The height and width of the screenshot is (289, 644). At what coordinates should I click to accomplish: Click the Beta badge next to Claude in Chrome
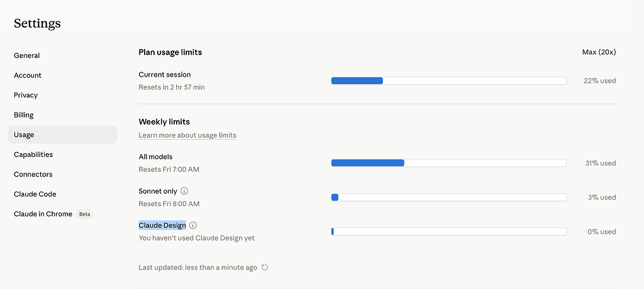coord(85,214)
